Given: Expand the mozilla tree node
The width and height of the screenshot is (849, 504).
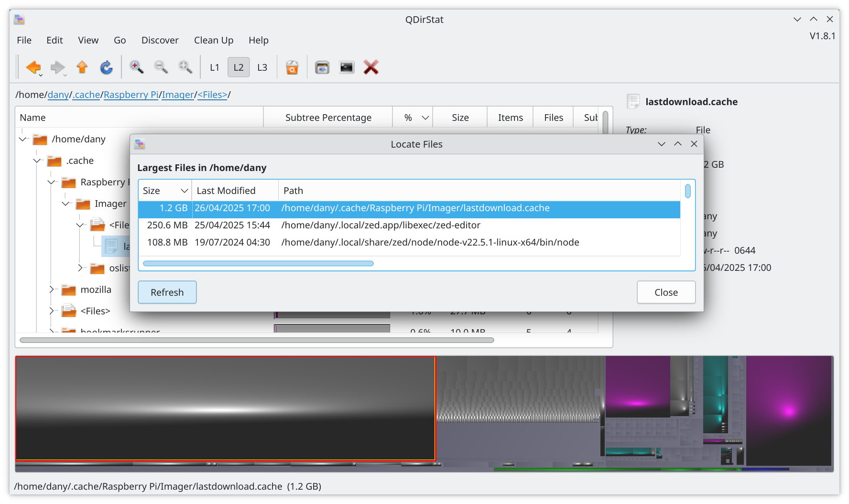Looking at the screenshot, I should pos(52,290).
